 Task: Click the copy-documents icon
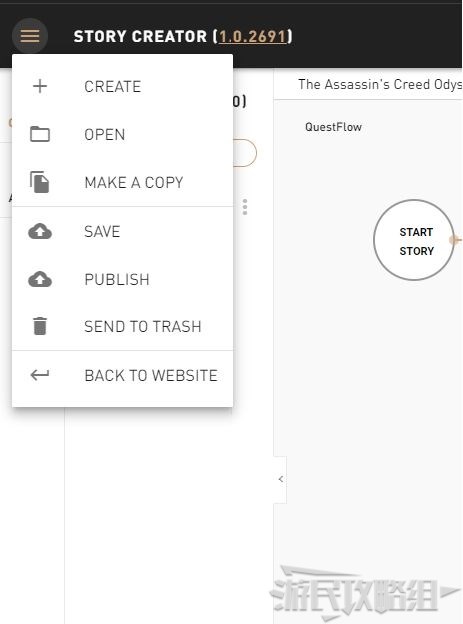pos(40,182)
